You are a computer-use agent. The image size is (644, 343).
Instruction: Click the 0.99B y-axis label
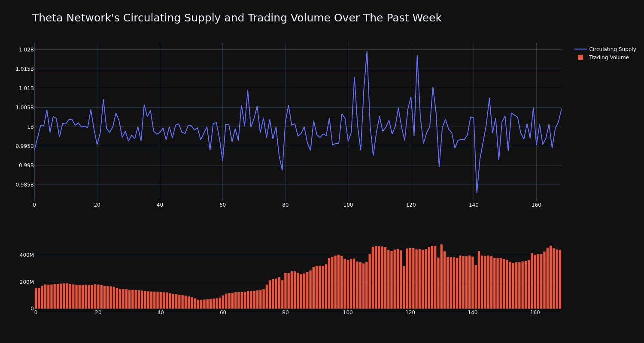tap(26, 165)
